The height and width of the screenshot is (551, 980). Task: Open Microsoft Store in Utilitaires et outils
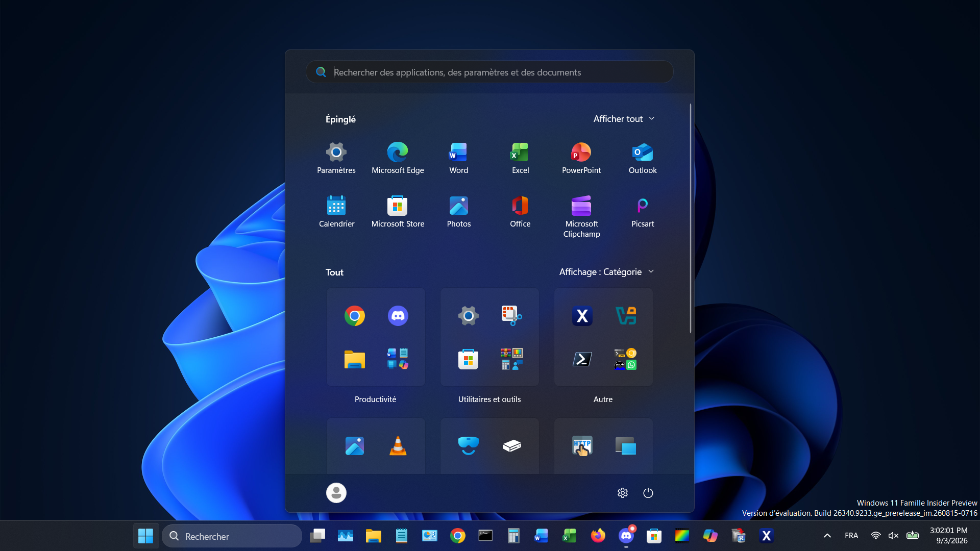468,359
